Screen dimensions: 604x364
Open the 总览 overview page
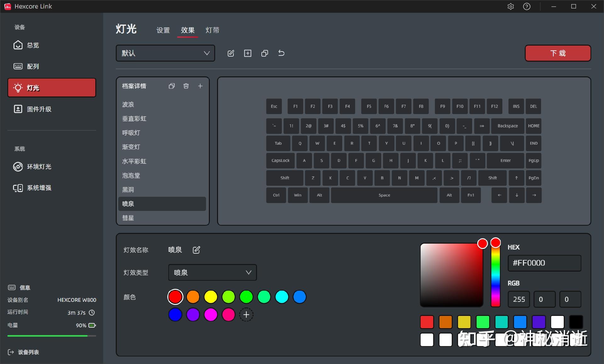click(32, 45)
